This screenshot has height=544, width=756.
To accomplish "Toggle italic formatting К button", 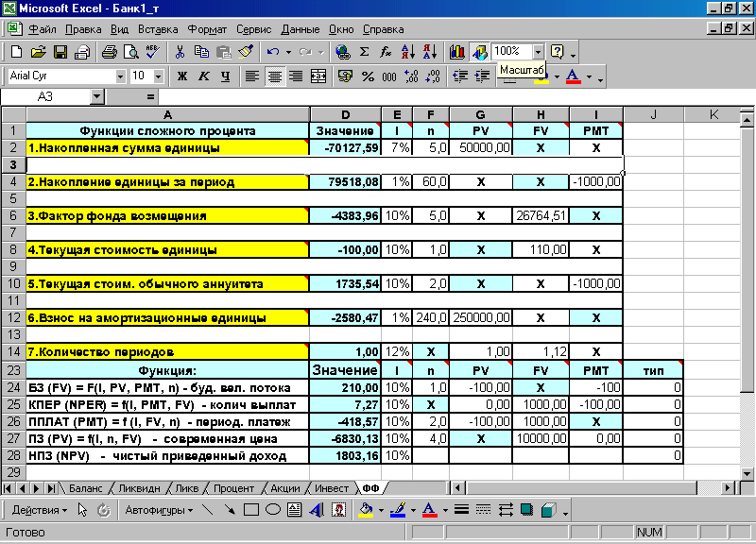I will tap(204, 76).
